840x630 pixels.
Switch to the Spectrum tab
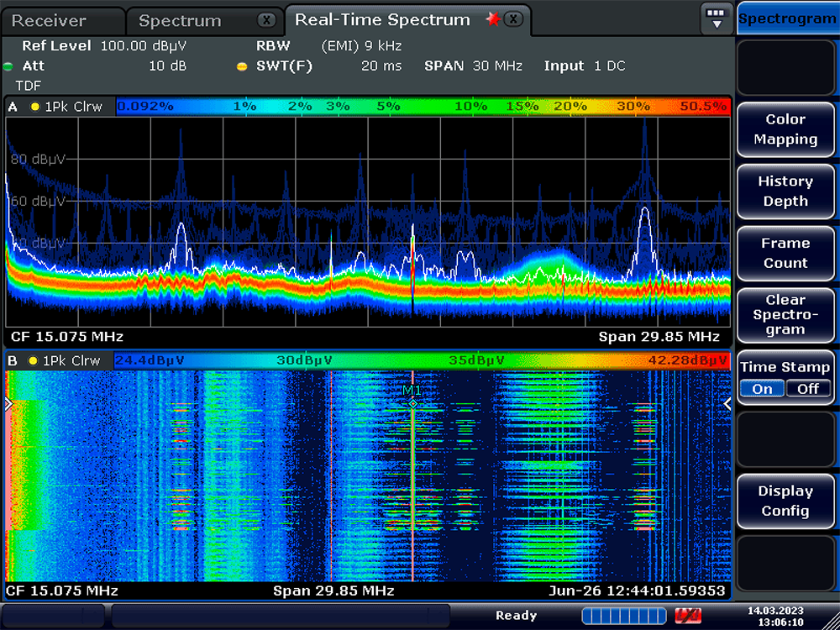[180, 21]
